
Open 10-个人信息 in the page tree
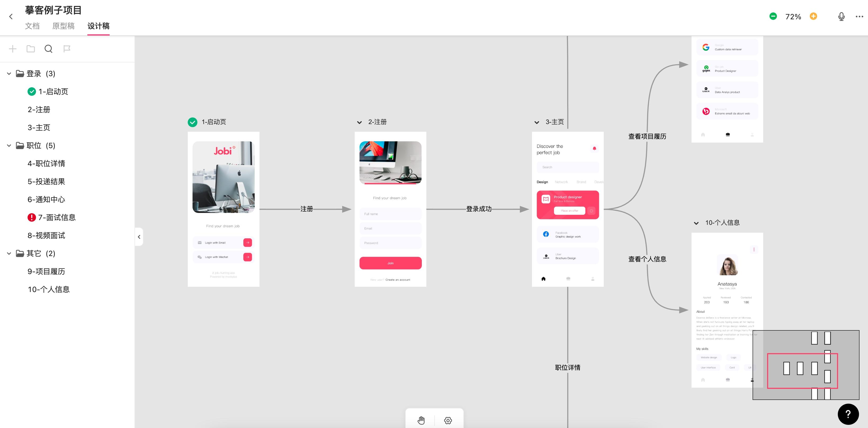tap(48, 290)
